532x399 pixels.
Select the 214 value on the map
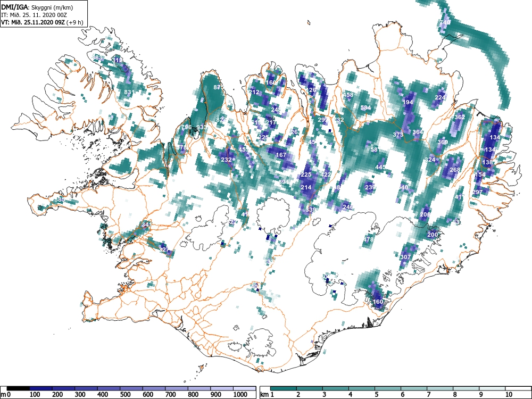pos(306,187)
